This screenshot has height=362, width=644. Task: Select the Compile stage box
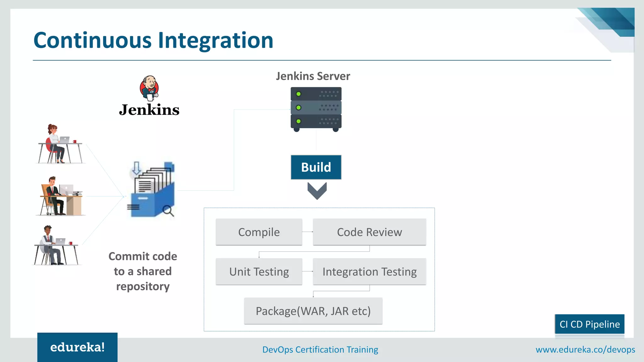coord(259,232)
